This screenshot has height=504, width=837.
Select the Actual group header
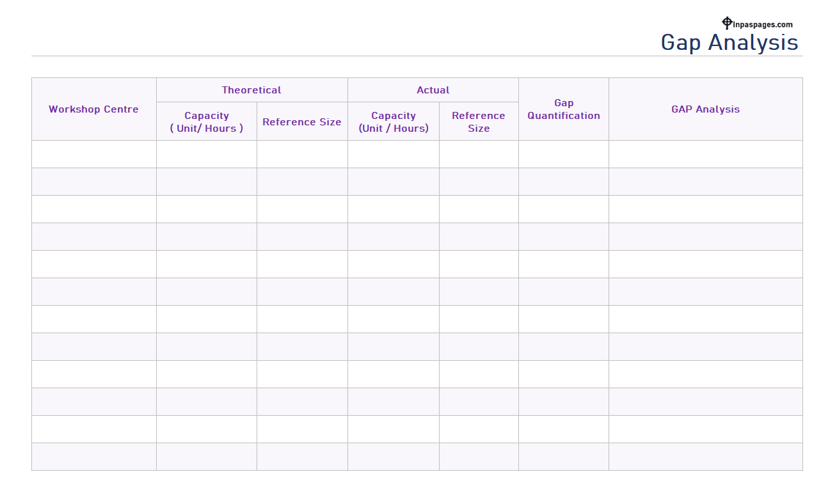(x=433, y=90)
